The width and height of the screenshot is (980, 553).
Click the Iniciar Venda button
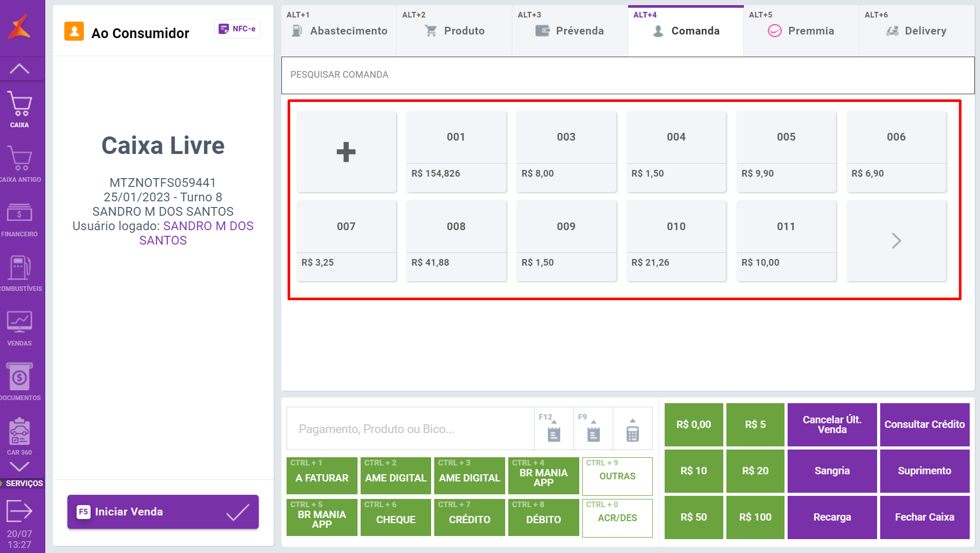click(163, 512)
